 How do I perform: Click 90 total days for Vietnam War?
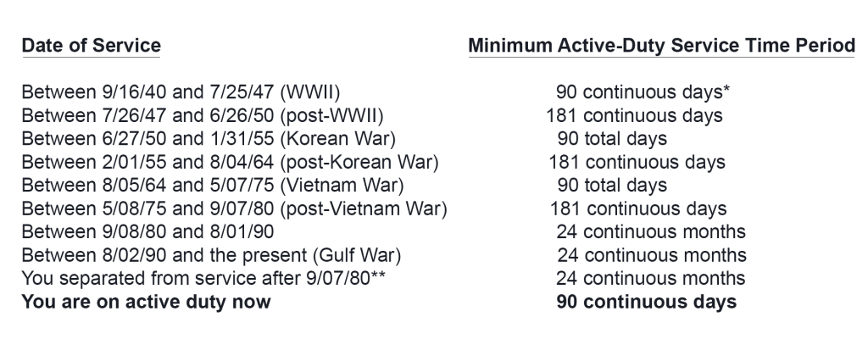coord(612,185)
